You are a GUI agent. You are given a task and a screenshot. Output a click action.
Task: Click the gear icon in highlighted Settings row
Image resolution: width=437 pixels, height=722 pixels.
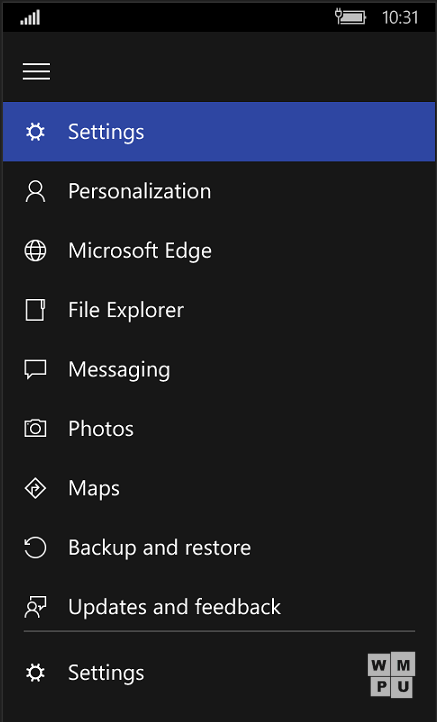coord(35,132)
